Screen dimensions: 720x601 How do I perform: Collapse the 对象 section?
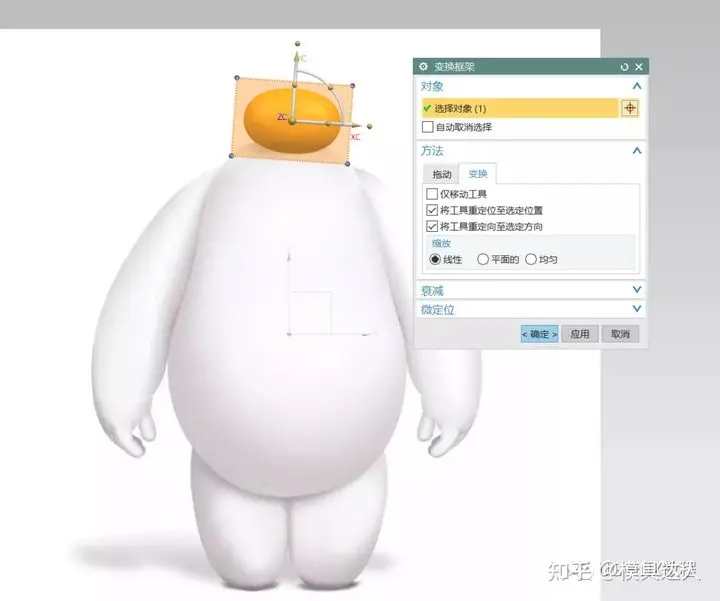point(636,86)
